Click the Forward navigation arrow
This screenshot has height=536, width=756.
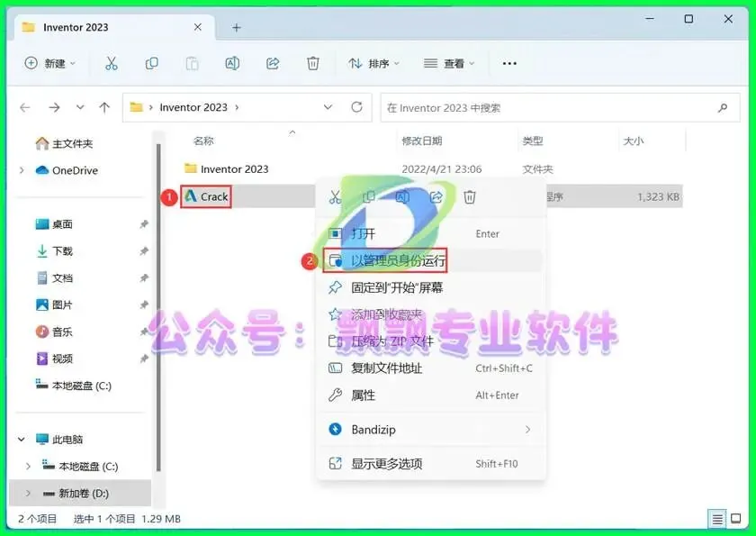click(54, 107)
